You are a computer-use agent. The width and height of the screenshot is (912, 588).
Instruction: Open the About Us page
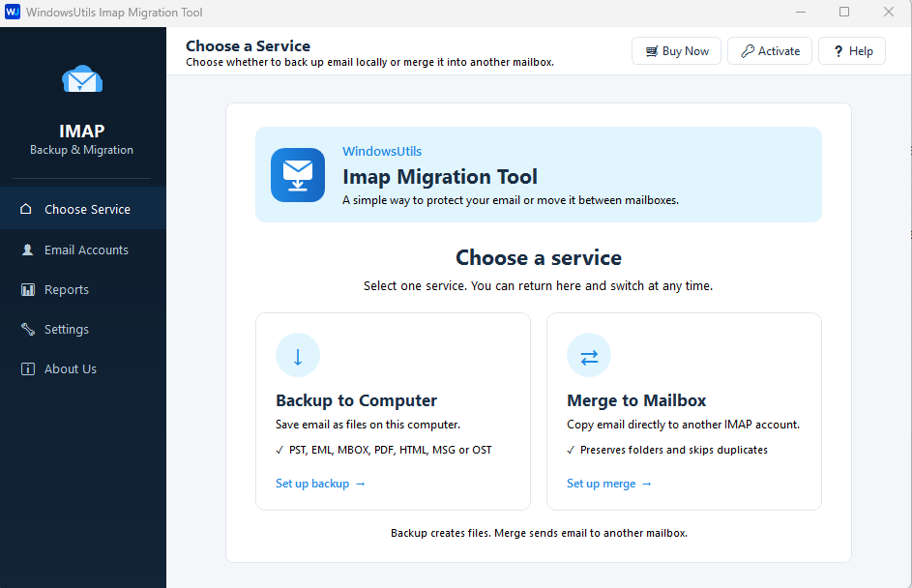pos(83,368)
